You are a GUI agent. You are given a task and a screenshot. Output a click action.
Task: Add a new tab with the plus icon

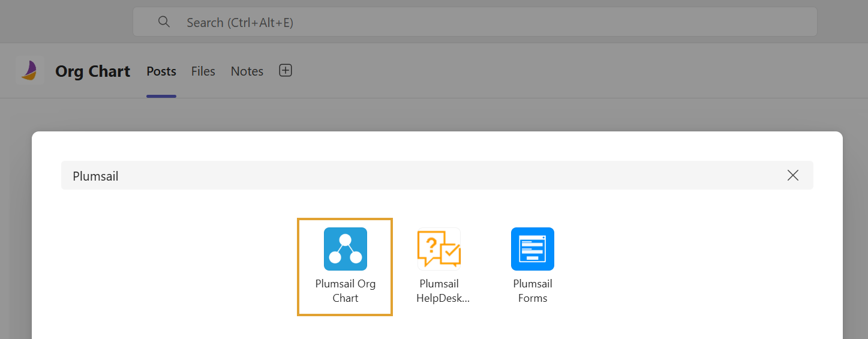286,71
